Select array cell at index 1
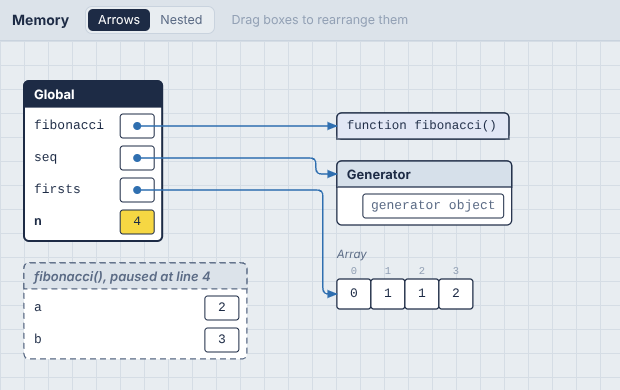Screen dimensions: 620x390 (388, 293)
